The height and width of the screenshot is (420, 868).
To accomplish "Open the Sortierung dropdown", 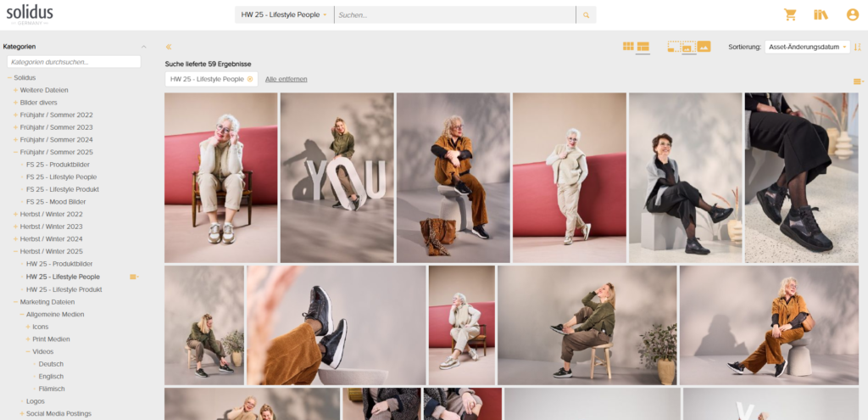I will [806, 47].
